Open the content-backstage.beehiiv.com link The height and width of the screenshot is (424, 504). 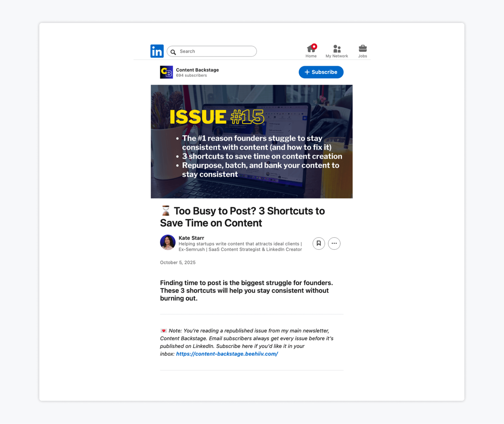click(x=227, y=354)
